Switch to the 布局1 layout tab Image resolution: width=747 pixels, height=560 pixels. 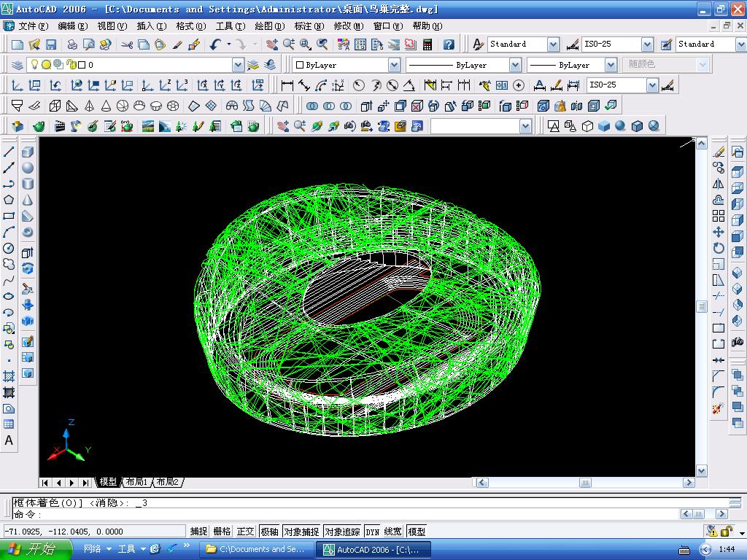pos(136,482)
